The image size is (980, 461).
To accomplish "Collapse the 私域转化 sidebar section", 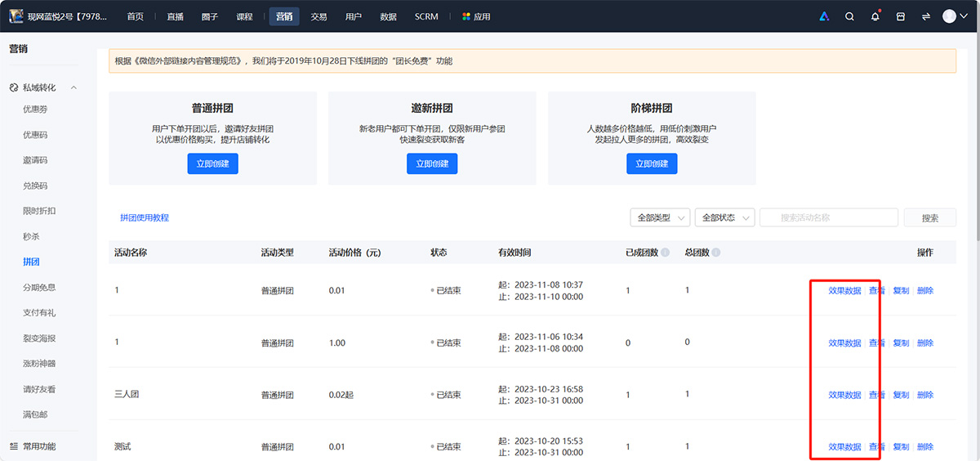I will pyautogui.click(x=73, y=87).
